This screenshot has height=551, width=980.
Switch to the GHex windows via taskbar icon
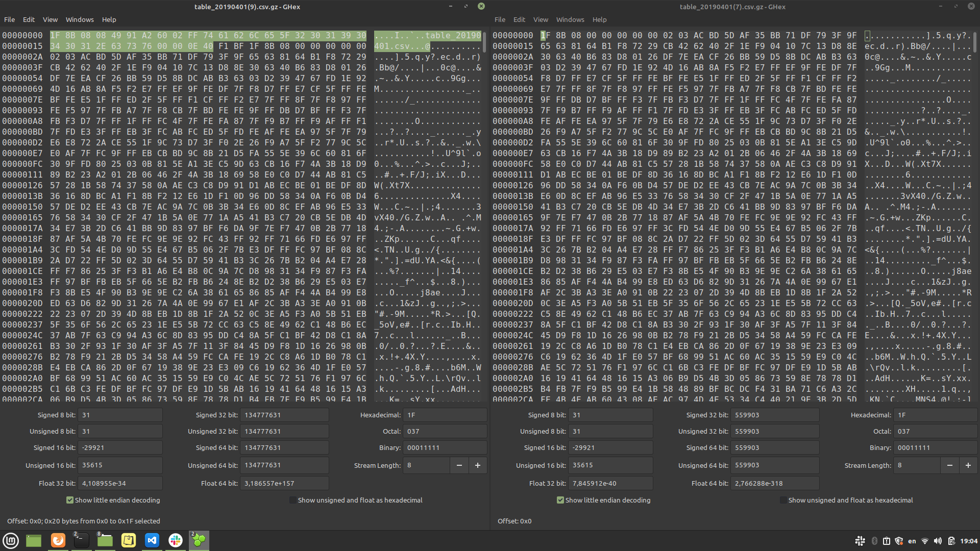pyautogui.click(x=199, y=540)
